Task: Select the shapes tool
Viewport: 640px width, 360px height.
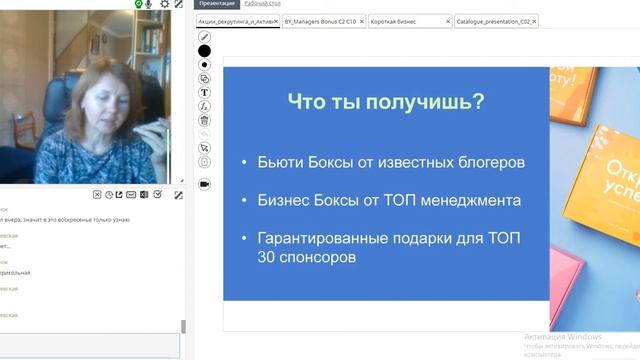Action: 204,78
